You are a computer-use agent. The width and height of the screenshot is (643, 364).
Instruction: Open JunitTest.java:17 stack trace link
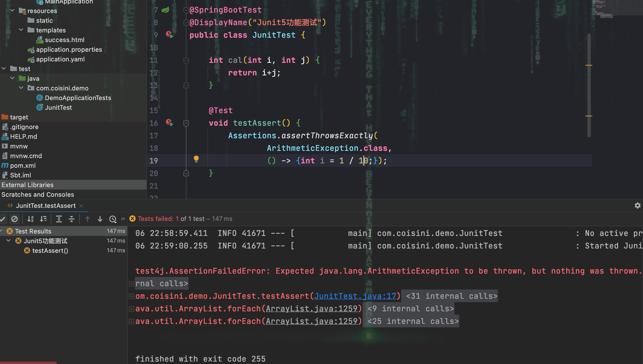[x=355, y=296]
